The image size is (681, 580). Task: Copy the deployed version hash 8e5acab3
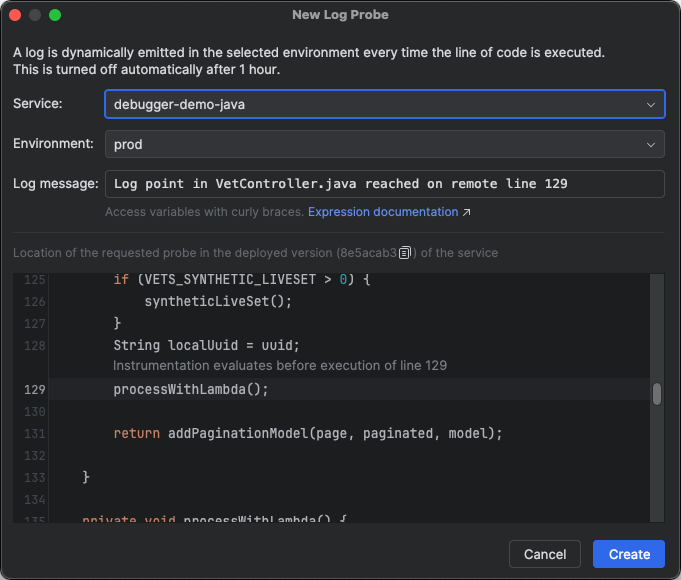(405, 253)
